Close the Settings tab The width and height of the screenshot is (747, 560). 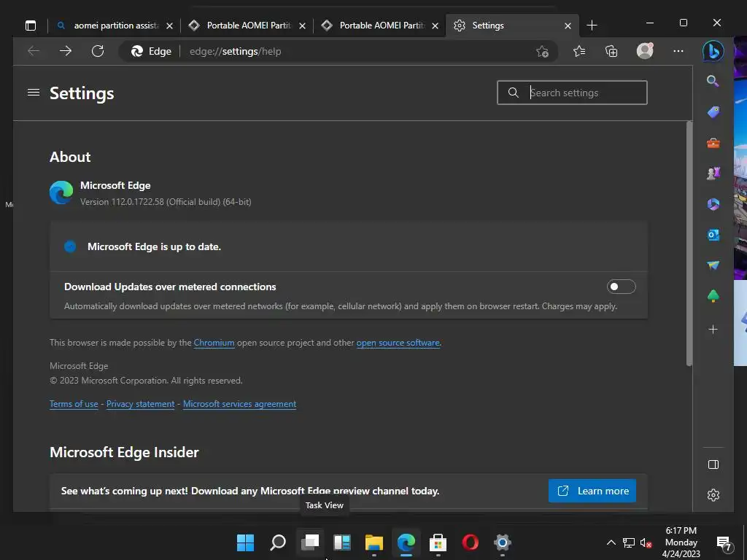click(x=568, y=26)
